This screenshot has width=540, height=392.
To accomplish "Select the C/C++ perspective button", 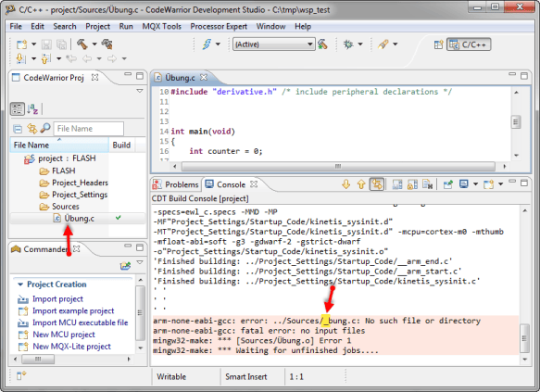I will click(469, 44).
